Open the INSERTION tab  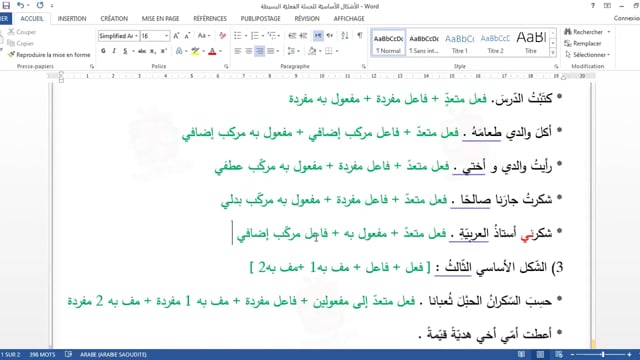[72, 18]
